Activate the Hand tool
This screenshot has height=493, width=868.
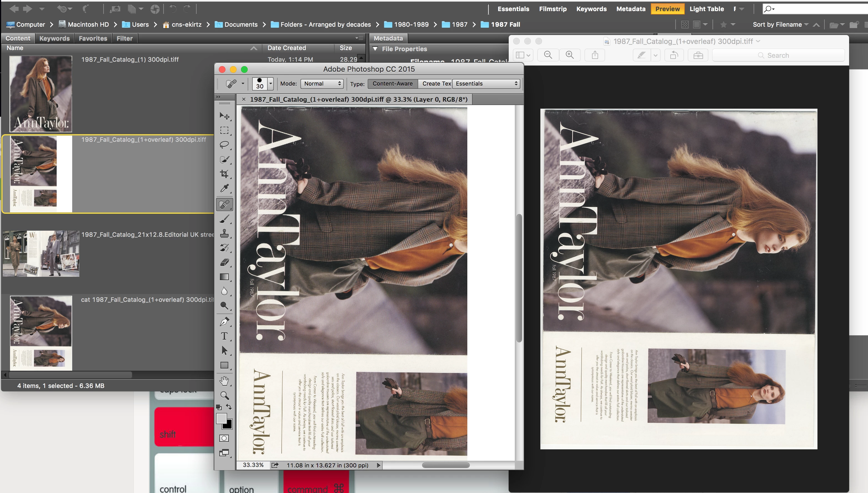tap(224, 380)
